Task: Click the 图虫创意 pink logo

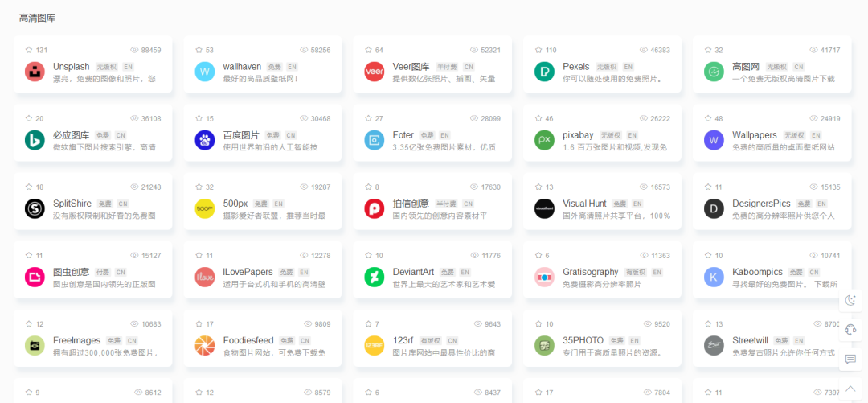Action: [x=35, y=278]
